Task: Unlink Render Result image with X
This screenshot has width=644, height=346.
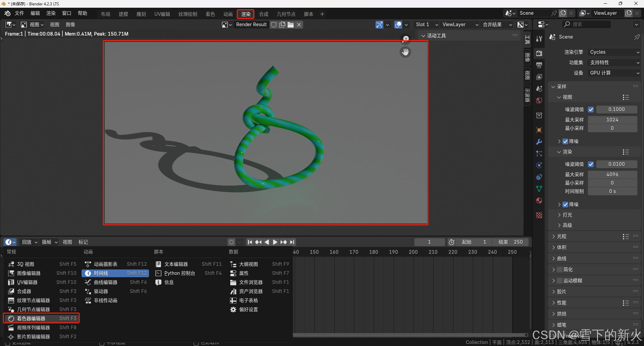Action: pyautogui.click(x=299, y=24)
